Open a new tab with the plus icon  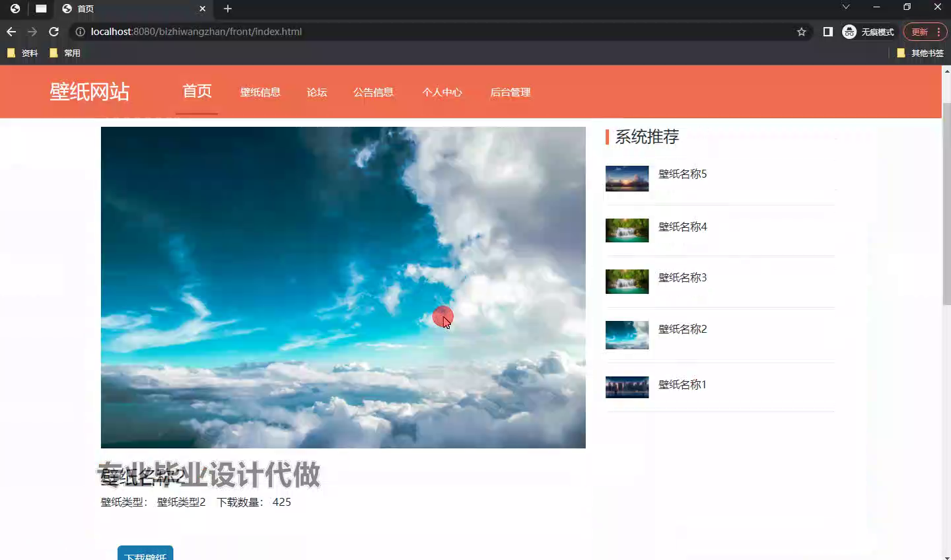[x=228, y=9]
